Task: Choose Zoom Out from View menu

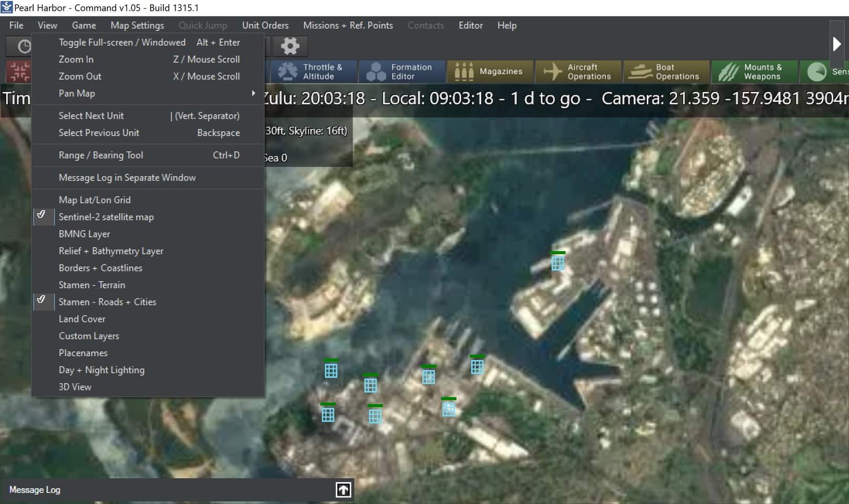Action: point(148,76)
